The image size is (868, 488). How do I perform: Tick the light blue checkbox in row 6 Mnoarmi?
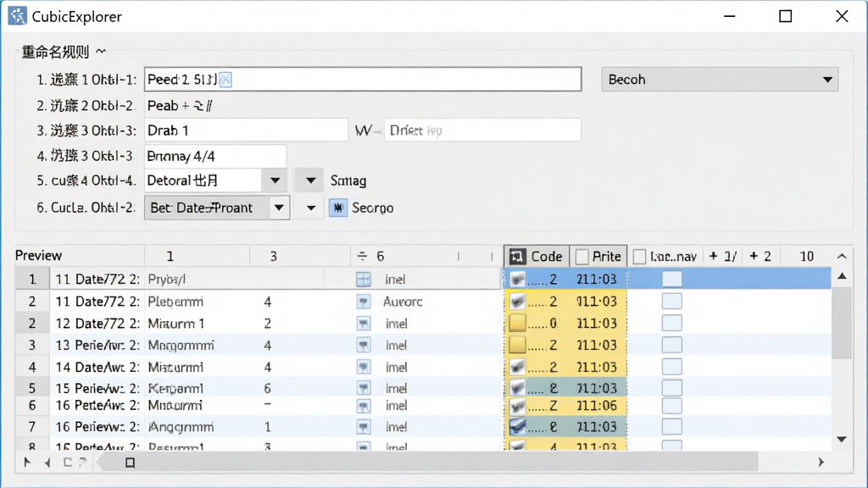(671, 406)
